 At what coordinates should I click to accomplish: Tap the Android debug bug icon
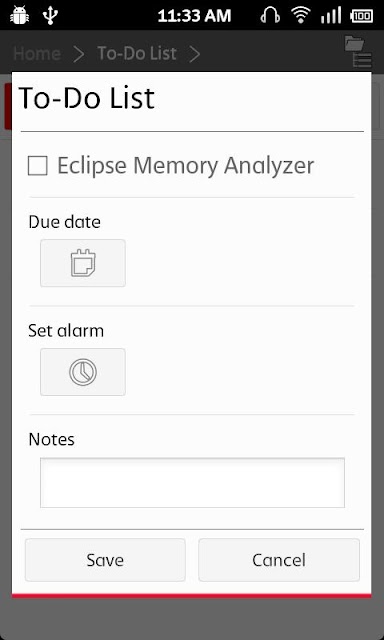pyautogui.click(x=19, y=15)
